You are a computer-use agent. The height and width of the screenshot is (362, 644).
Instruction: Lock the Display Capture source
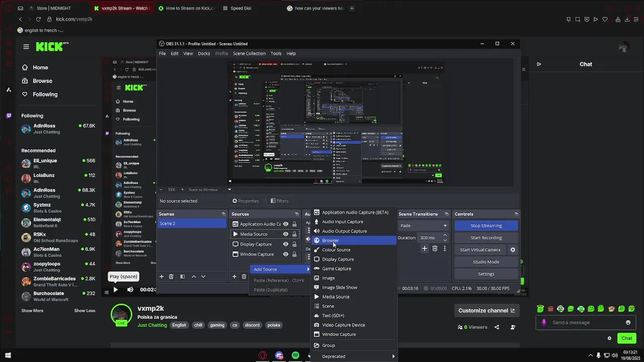click(x=294, y=244)
